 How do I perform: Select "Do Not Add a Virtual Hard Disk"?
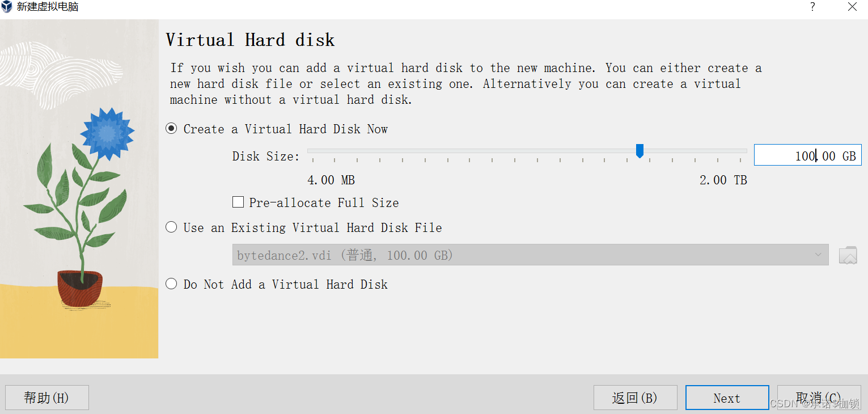[x=171, y=284]
